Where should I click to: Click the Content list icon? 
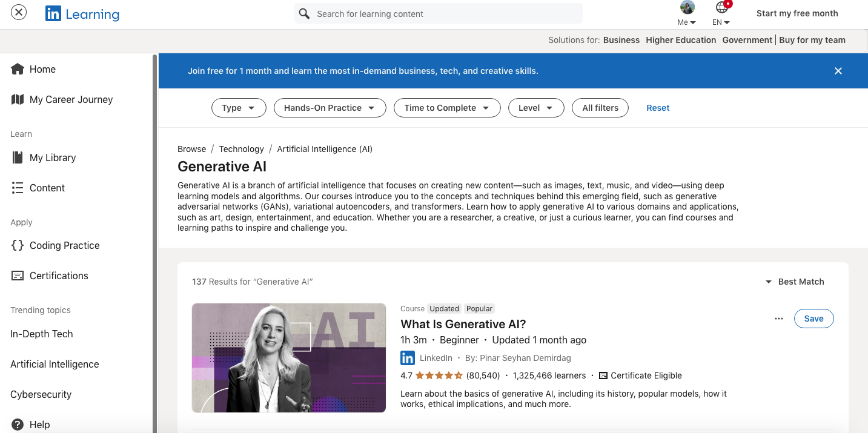(x=18, y=188)
